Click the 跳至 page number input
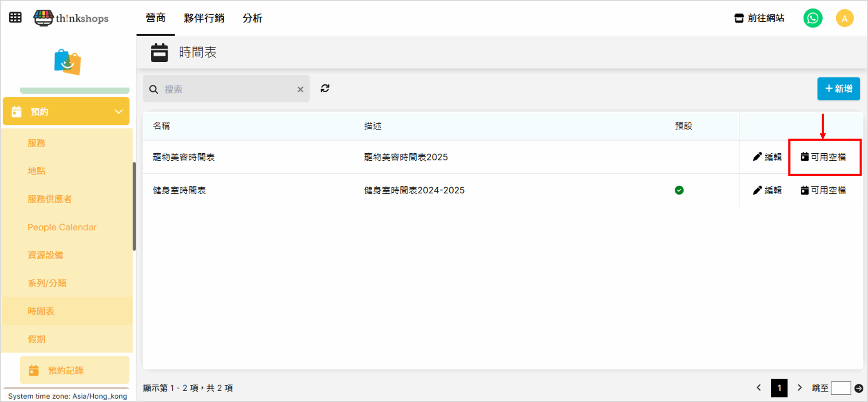This screenshot has height=402, width=868. click(x=841, y=388)
